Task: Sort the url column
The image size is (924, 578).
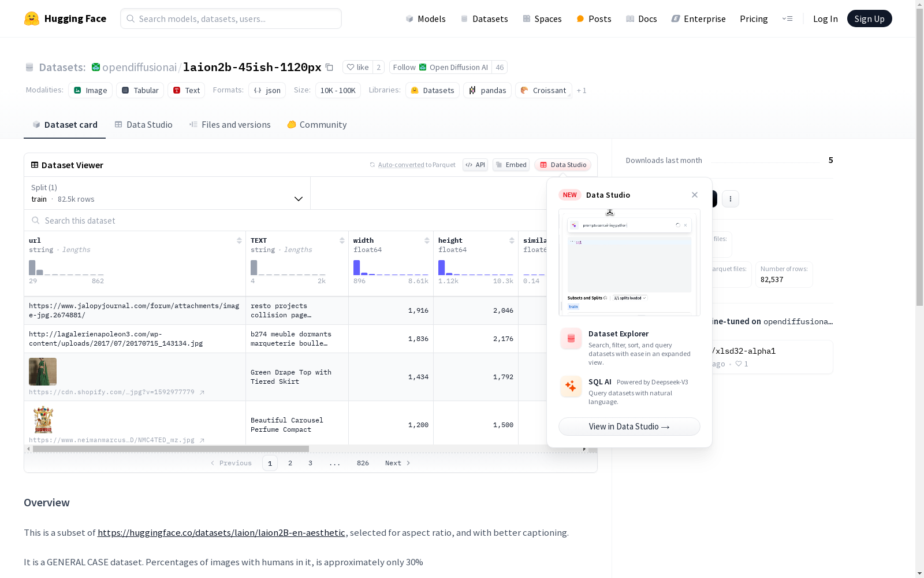Action: click(239, 240)
